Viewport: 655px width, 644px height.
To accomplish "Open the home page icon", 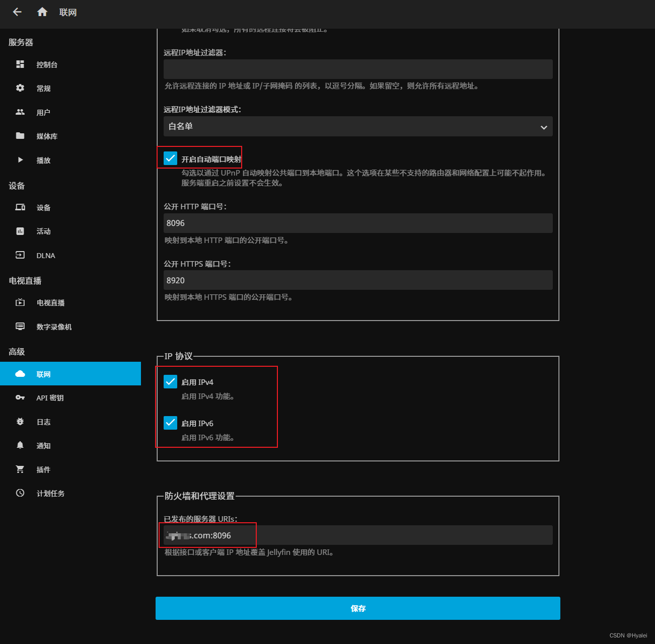I will [42, 12].
